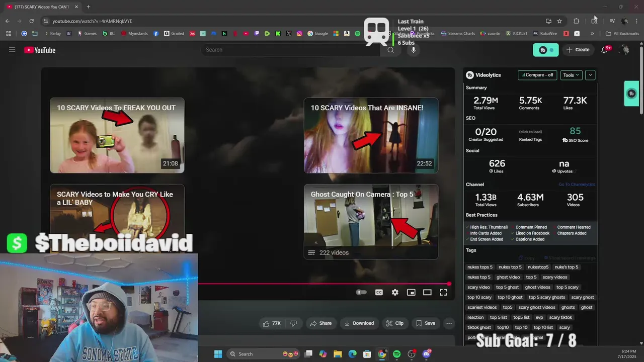644x362 pixels.
Task: Seek on the red video progress bar
Action: [x=324, y=284]
